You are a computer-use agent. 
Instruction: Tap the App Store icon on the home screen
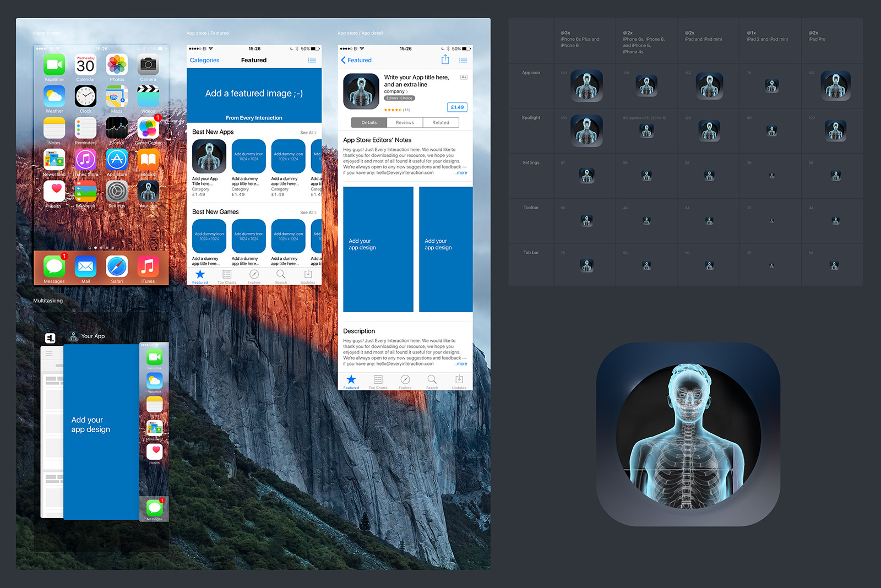coord(117,159)
